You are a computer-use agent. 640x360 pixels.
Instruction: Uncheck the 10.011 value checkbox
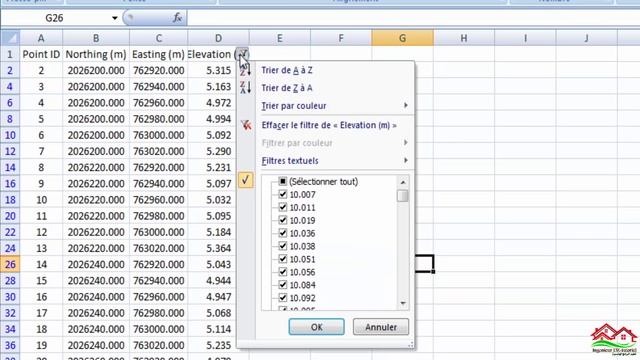pyautogui.click(x=282, y=207)
